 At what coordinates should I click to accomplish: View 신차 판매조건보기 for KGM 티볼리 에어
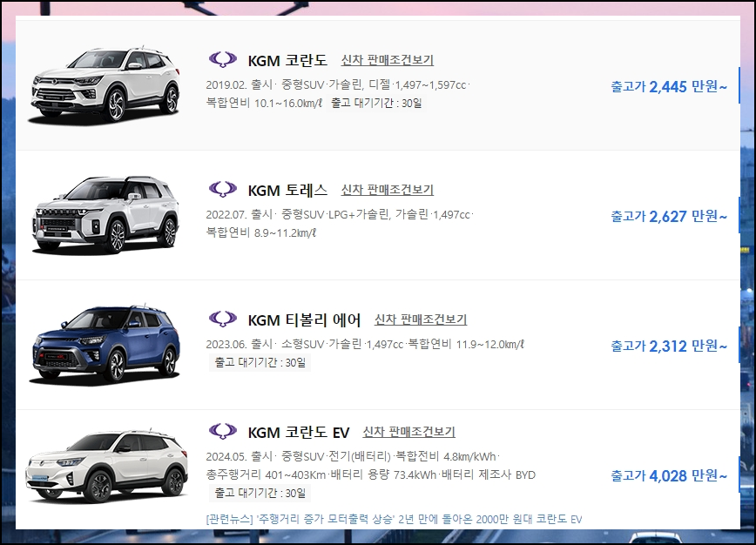coord(421,320)
